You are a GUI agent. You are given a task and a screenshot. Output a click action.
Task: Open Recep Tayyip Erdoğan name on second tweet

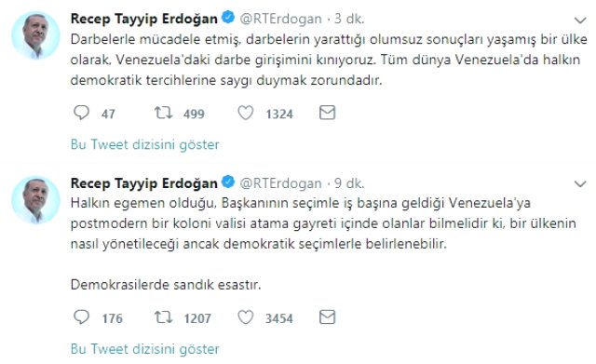pyautogui.click(x=144, y=183)
